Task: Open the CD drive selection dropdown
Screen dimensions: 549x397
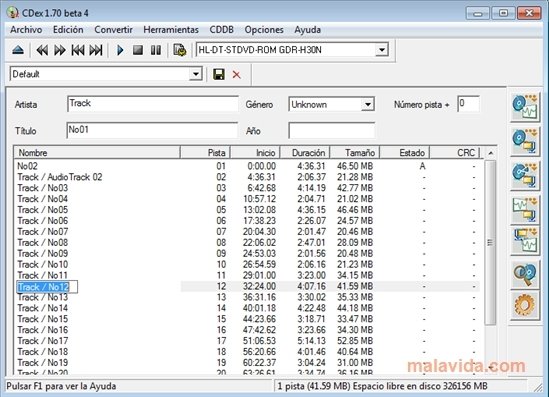Action: pyautogui.click(x=382, y=50)
